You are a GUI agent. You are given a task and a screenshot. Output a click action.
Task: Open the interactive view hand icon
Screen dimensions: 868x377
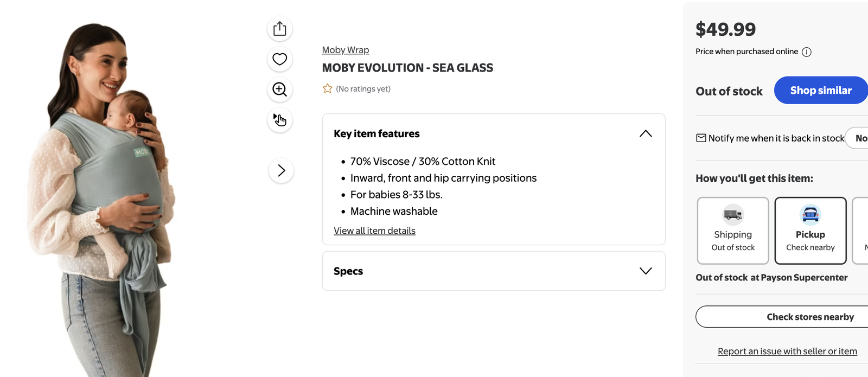(x=280, y=119)
